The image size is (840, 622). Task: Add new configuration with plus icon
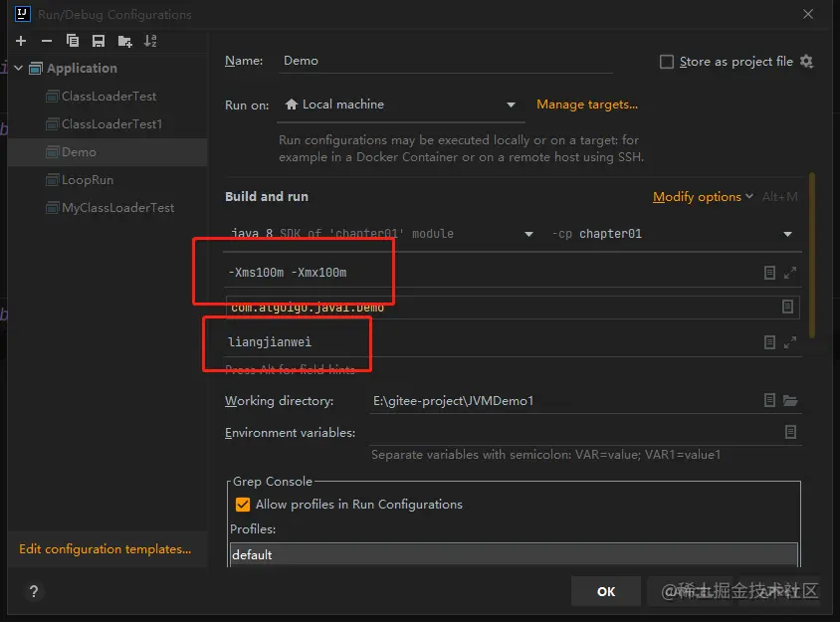click(x=21, y=41)
